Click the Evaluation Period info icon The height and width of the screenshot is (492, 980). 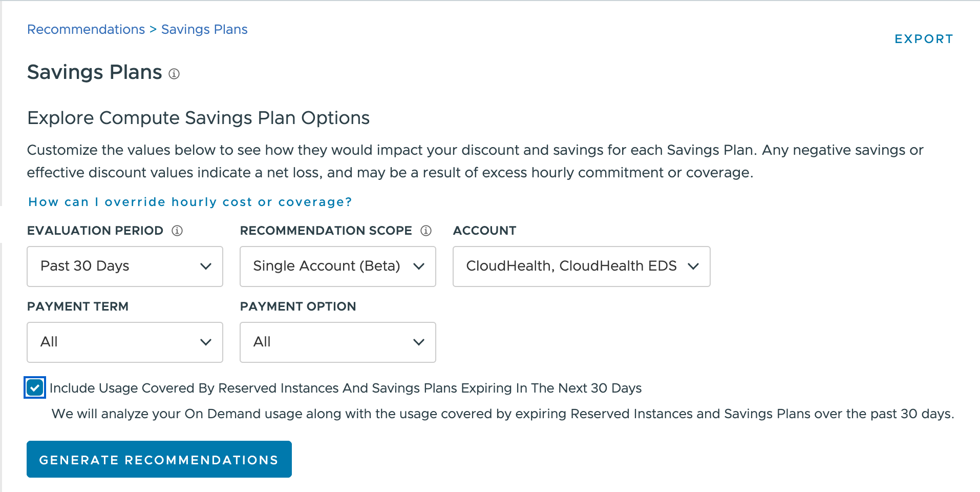click(177, 231)
